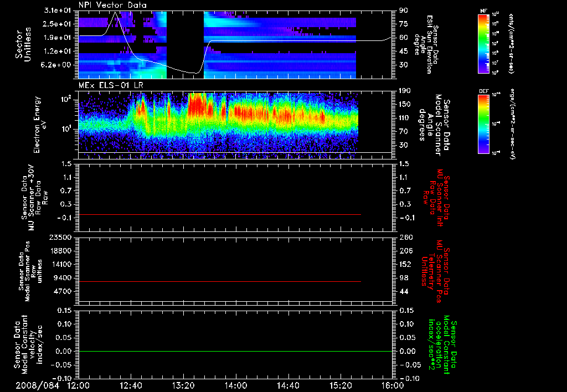Click the 18800 scanner position tick label
Screen dimensions: 567x392
pyautogui.click(x=60, y=251)
